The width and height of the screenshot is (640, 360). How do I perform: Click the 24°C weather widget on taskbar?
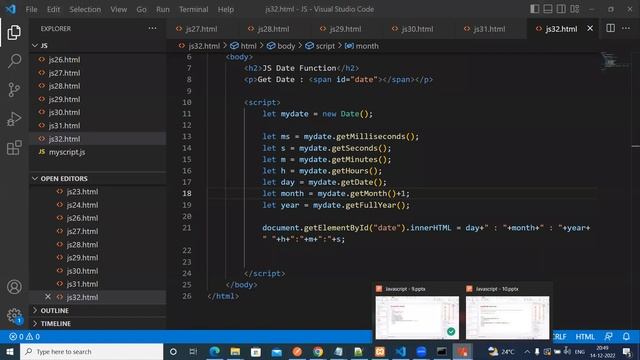point(502,351)
